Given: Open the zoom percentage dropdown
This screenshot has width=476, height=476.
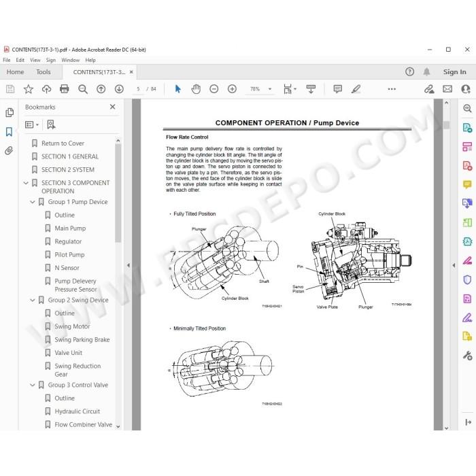Looking at the screenshot, I should pyautogui.click(x=270, y=89).
